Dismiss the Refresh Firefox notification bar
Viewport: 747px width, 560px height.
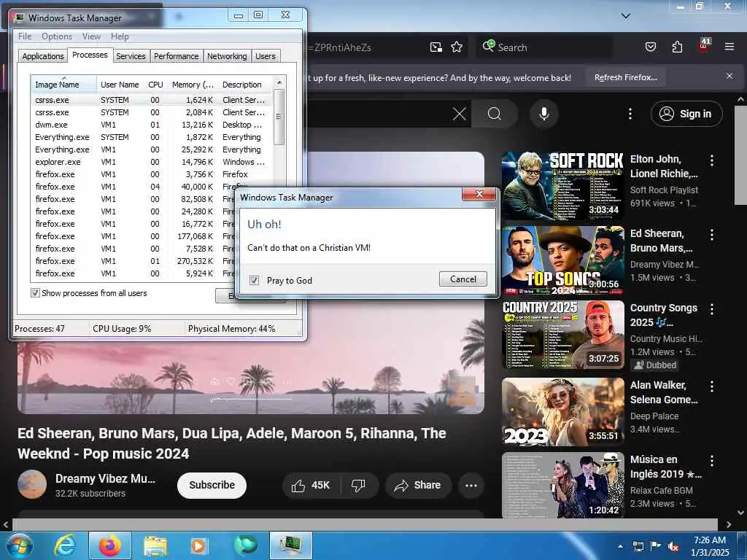[x=729, y=76]
